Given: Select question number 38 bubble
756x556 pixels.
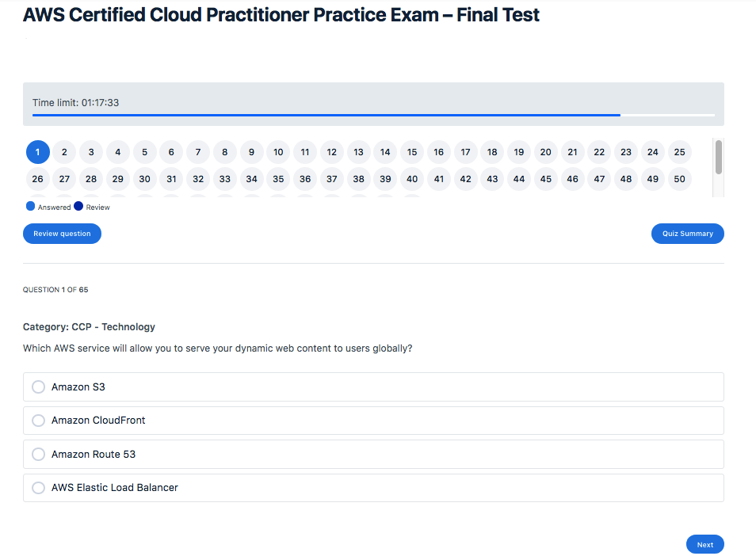Looking at the screenshot, I should click(358, 179).
